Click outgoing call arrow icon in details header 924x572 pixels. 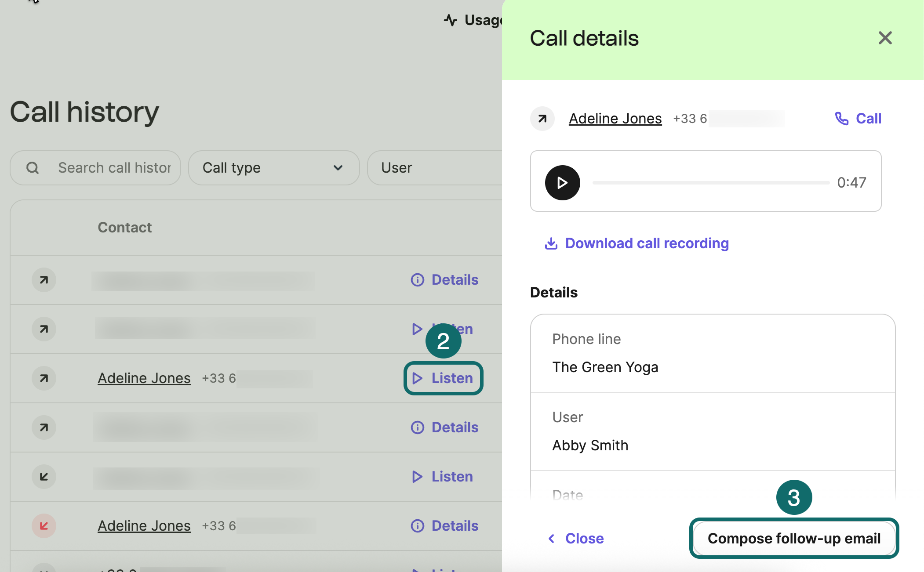click(542, 119)
